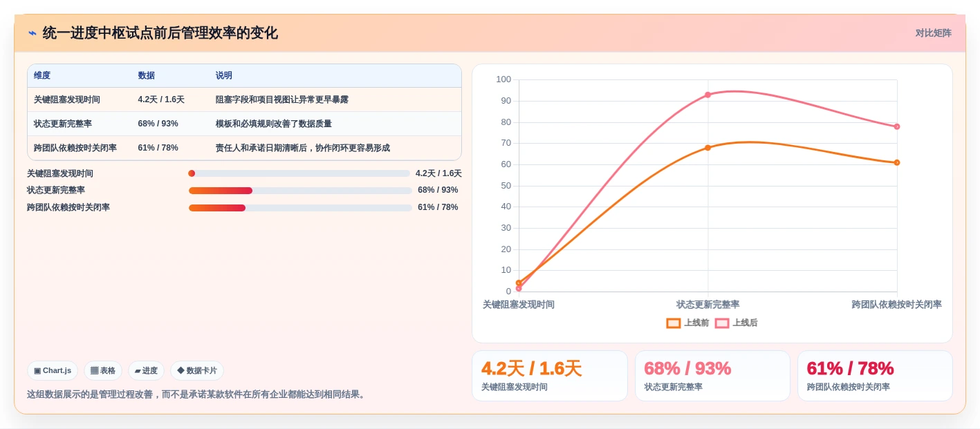Select the 表格 tag chip

pos(103,370)
